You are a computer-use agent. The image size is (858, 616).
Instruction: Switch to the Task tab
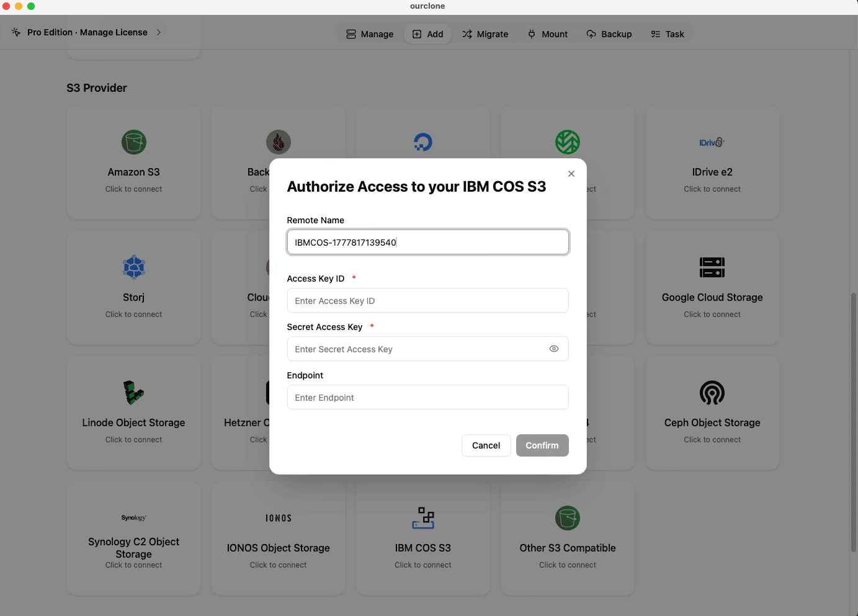(668, 34)
